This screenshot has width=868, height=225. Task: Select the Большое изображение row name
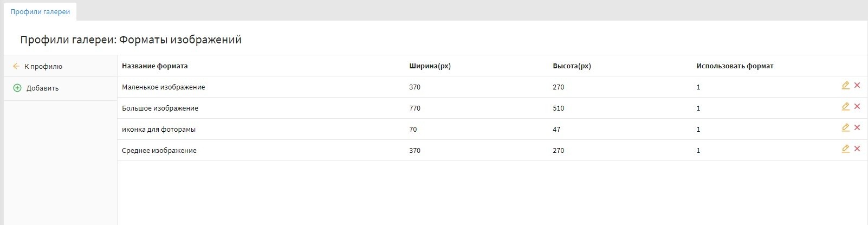pos(160,108)
